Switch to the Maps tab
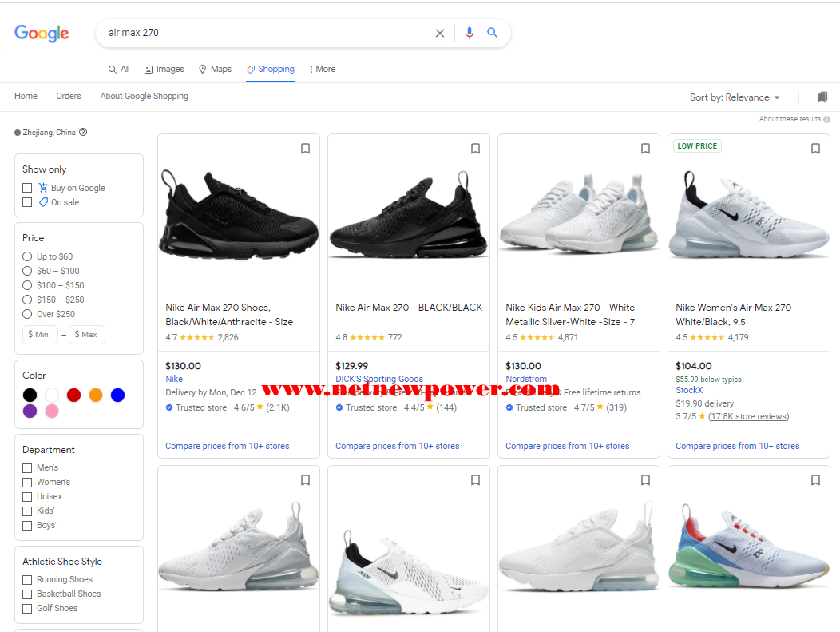This screenshot has height=632, width=840. point(215,70)
